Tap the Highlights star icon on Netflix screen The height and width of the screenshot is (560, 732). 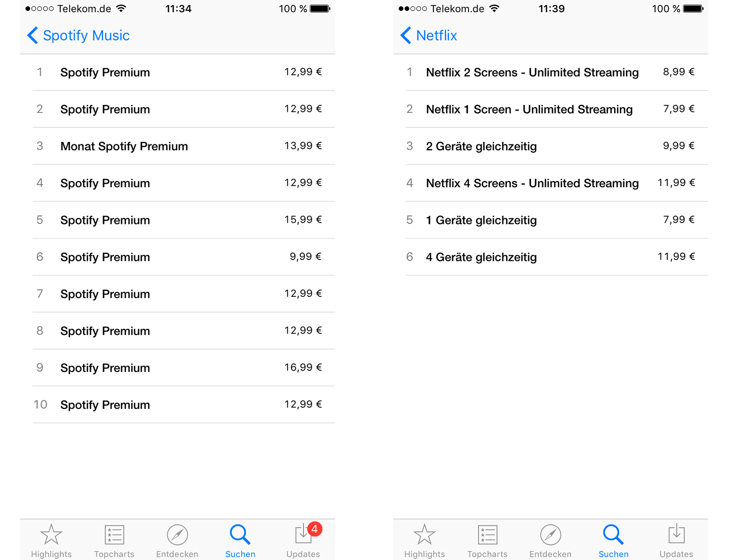point(425,534)
